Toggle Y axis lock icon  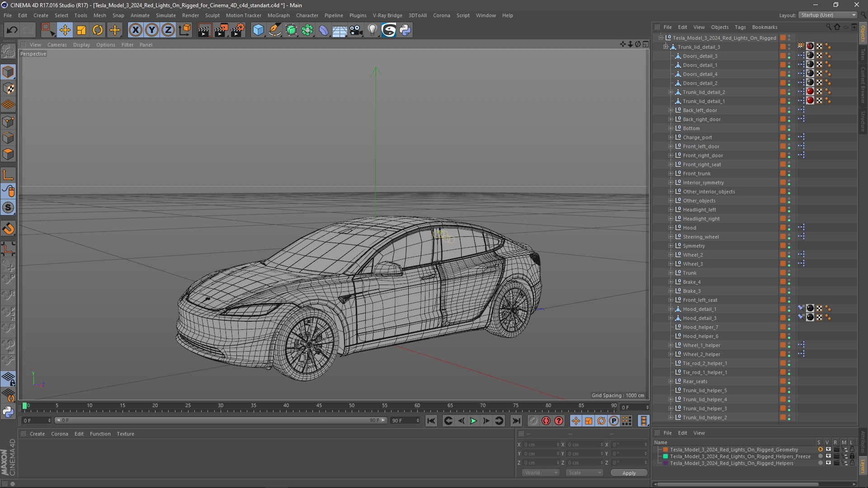[x=152, y=30]
